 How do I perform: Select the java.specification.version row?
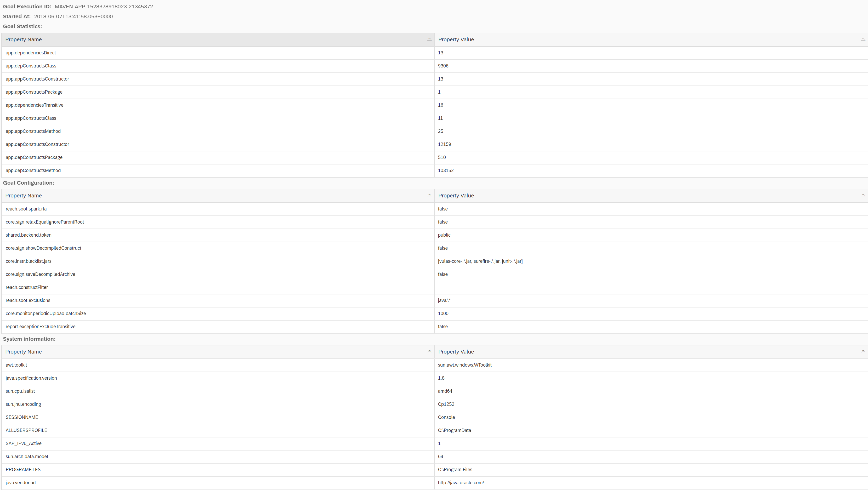point(31,378)
